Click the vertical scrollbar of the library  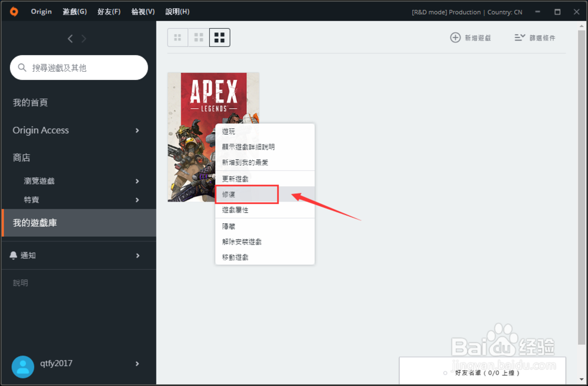coord(582,187)
